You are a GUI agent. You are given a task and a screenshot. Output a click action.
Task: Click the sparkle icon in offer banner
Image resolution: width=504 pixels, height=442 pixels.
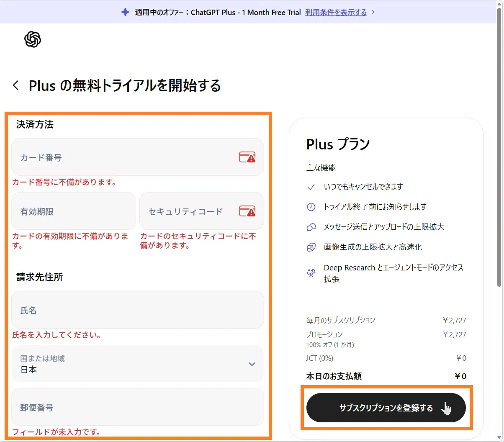(125, 12)
